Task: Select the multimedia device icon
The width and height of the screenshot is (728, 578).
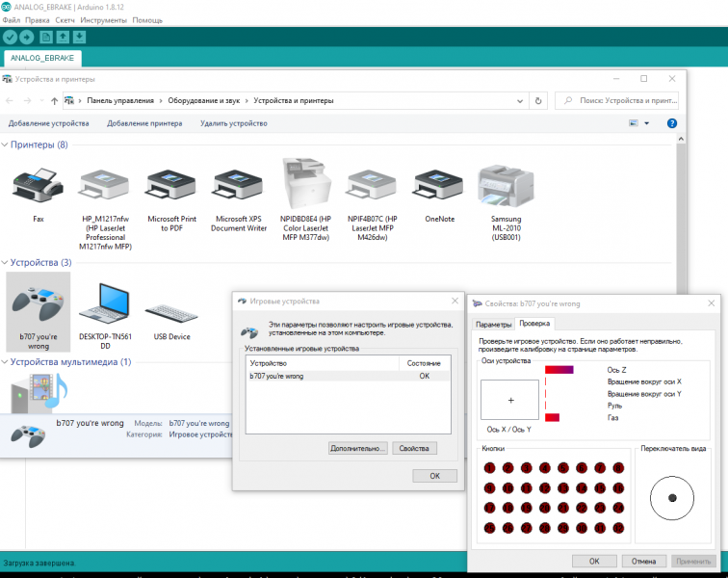Action: point(39,393)
